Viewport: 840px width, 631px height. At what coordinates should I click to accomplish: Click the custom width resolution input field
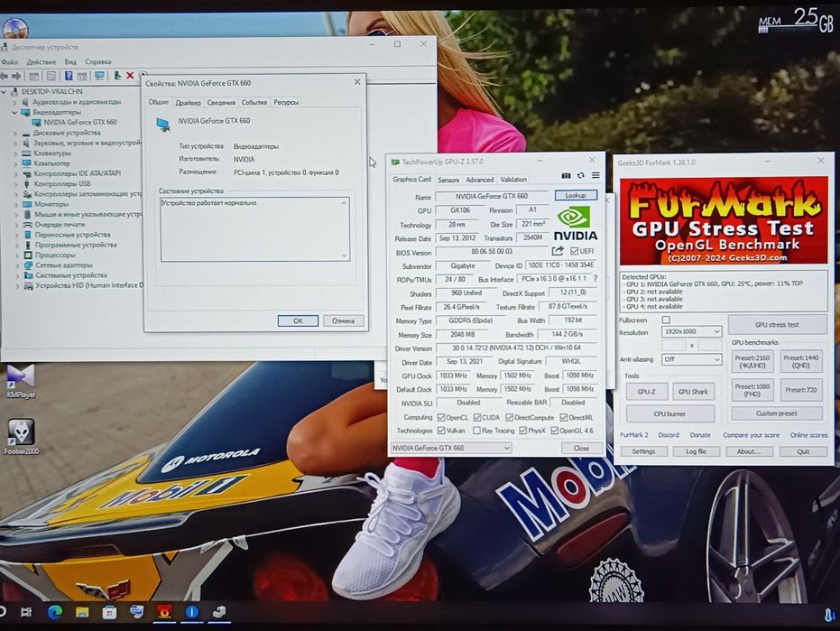pyautogui.click(x=674, y=345)
